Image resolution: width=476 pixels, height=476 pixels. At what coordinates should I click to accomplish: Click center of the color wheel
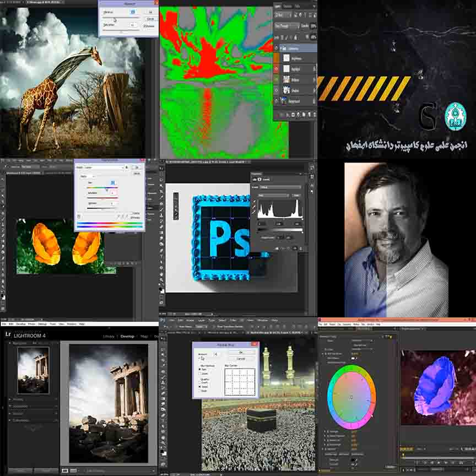click(351, 397)
